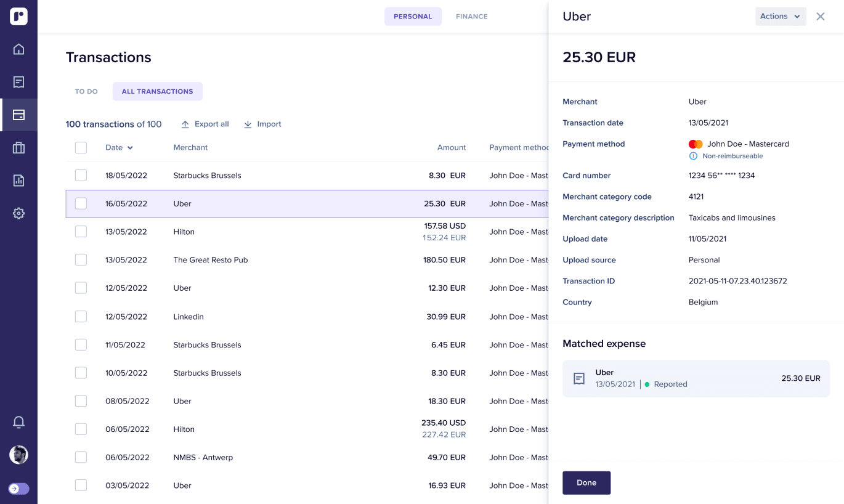Open the matched Uber expense card
Image resolution: width=844 pixels, height=504 pixels.
[x=696, y=378]
